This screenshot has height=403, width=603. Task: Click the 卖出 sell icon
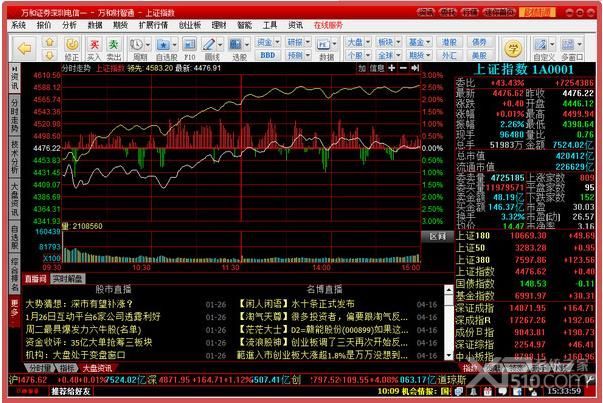(113, 45)
